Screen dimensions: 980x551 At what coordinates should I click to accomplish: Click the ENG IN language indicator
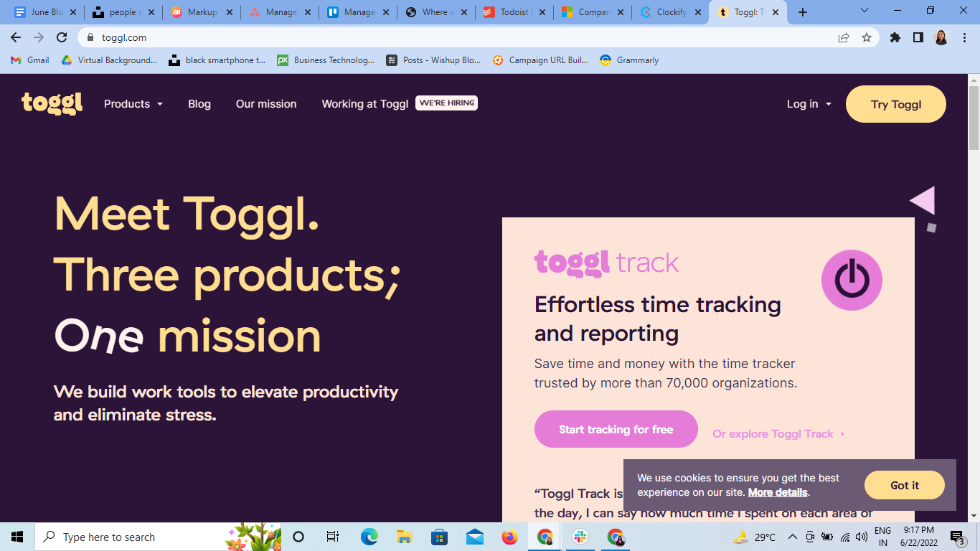pos(883,537)
